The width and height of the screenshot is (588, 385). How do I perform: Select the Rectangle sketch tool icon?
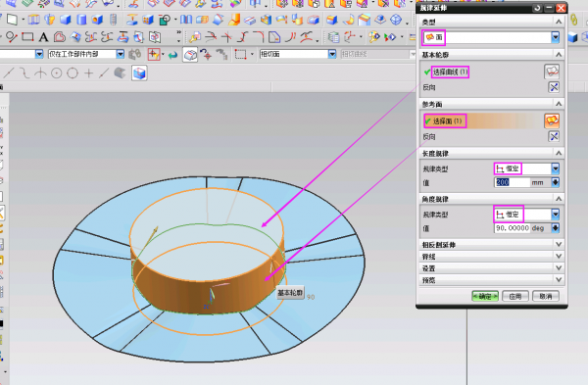coord(27,37)
